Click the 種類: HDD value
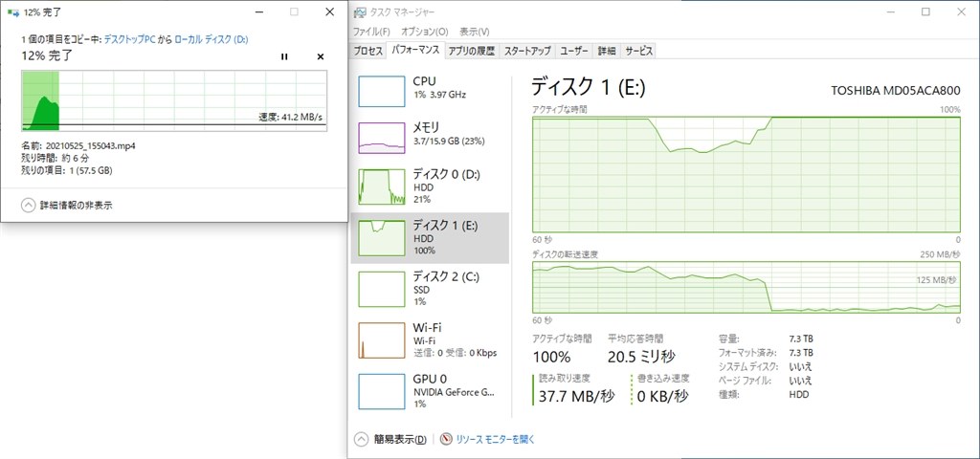 click(799, 395)
